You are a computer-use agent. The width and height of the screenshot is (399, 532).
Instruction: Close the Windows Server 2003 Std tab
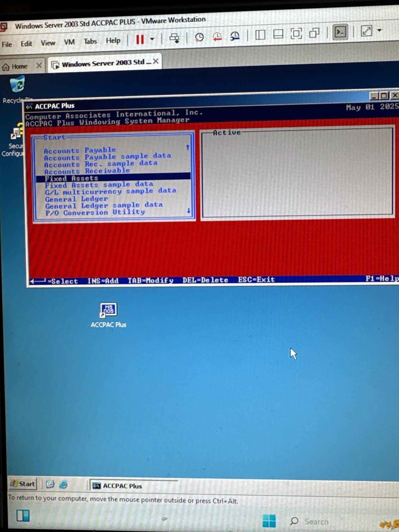click(x=156, y=61)
